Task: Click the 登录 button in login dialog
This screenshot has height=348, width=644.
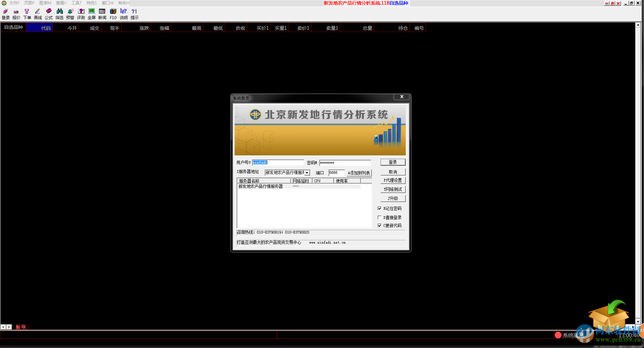Action: (393, 162)
